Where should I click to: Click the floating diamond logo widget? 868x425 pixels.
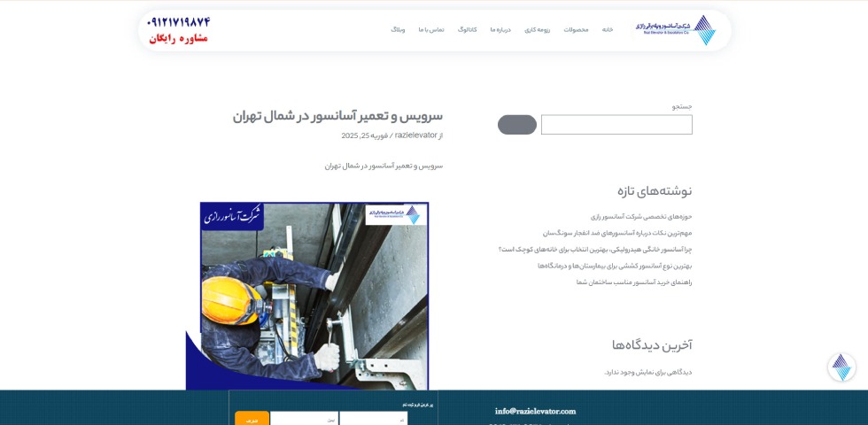[841, 367]
